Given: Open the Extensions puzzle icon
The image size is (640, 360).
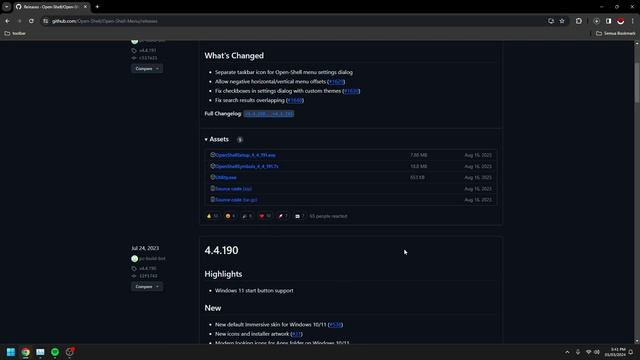Looking at the screenshot, I should pyautogui.click(x=579, y=21).
